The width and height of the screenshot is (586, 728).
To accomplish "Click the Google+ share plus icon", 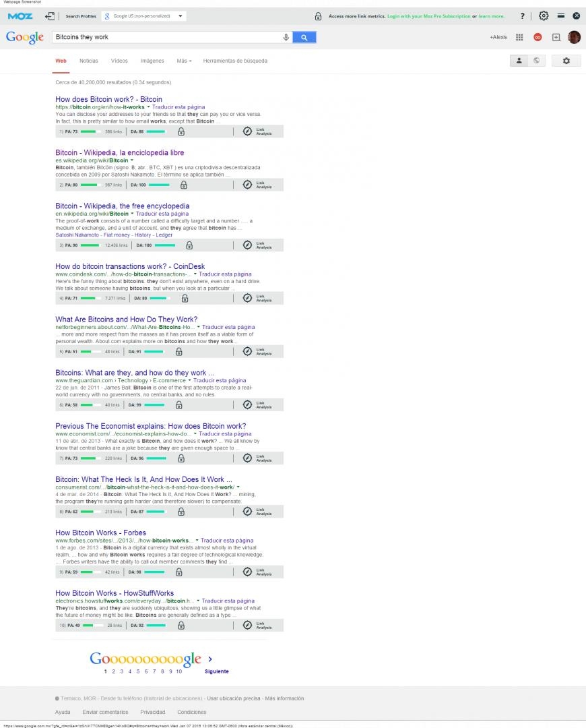I will point(556,37).
